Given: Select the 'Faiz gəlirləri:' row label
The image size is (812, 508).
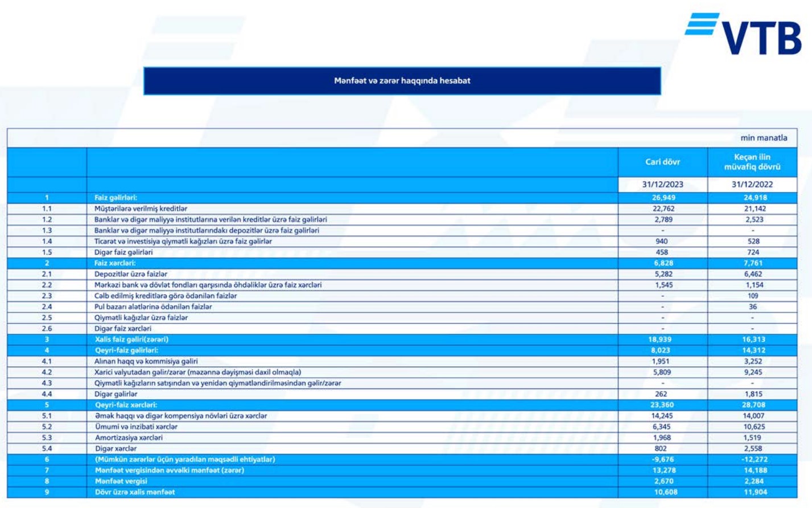Looking at the screenshot, I should point(116,198).
